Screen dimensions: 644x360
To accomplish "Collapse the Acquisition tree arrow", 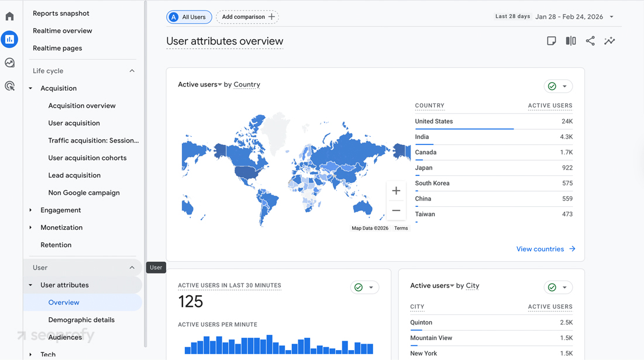I will (x=30, y=88).
